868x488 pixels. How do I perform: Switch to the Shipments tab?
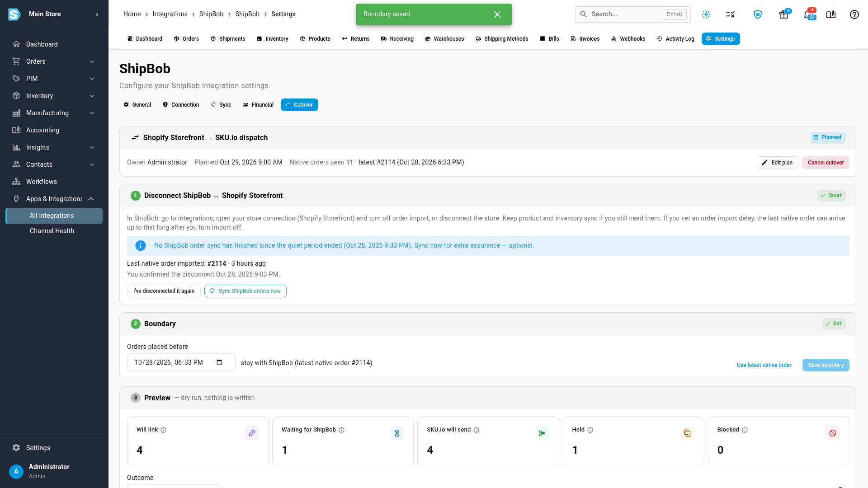[x=228, y=39]
